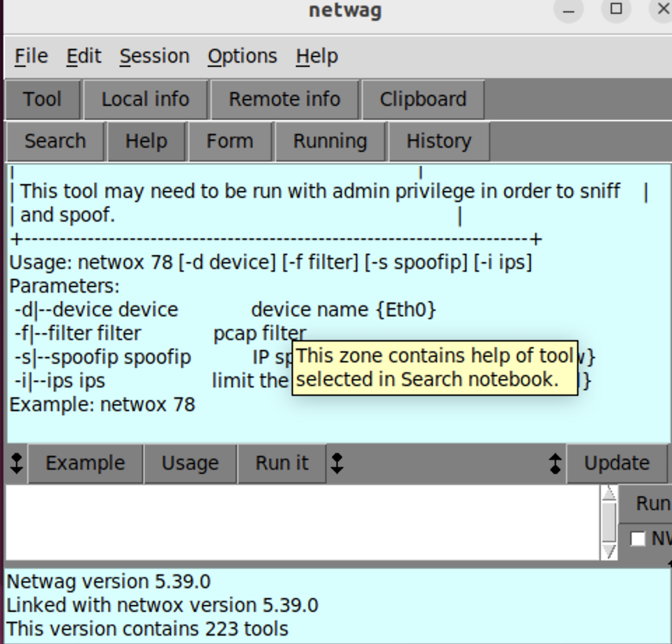Click the scrollbar down arrow of command box
672x644 pixels.
pyautogui.click(x=609, y=551)
